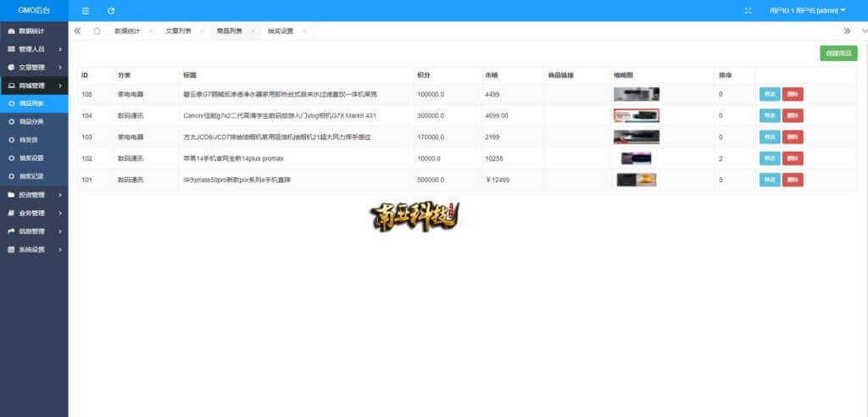Open the admin user dropdown
Viewport: 868px width, 417px height.
tap(807, 11)
